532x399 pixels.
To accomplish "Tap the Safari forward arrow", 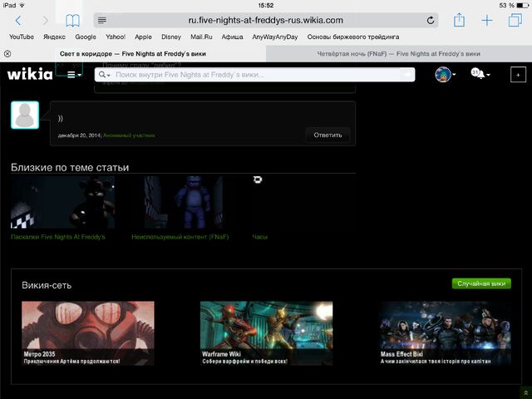I will [45, 21].
